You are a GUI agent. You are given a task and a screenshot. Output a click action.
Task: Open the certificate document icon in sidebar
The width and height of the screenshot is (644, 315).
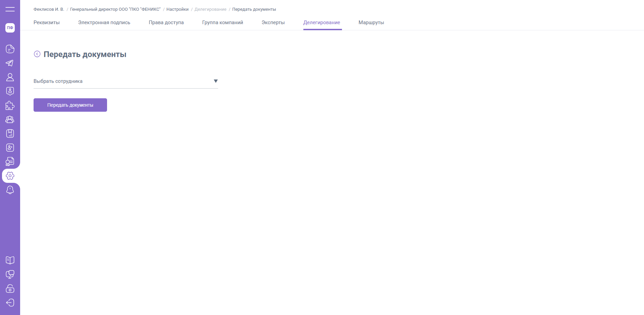(10, 162)
